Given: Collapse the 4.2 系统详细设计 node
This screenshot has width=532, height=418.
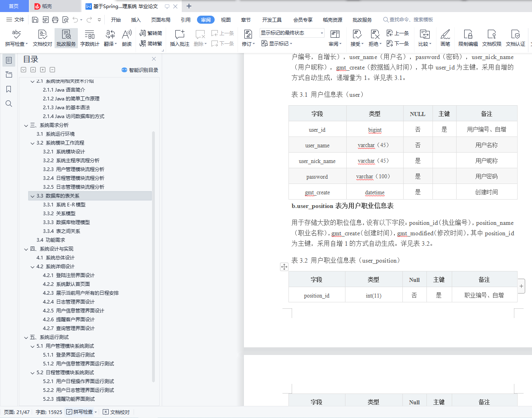Looking at the screenshot, I should pos(32,267).
